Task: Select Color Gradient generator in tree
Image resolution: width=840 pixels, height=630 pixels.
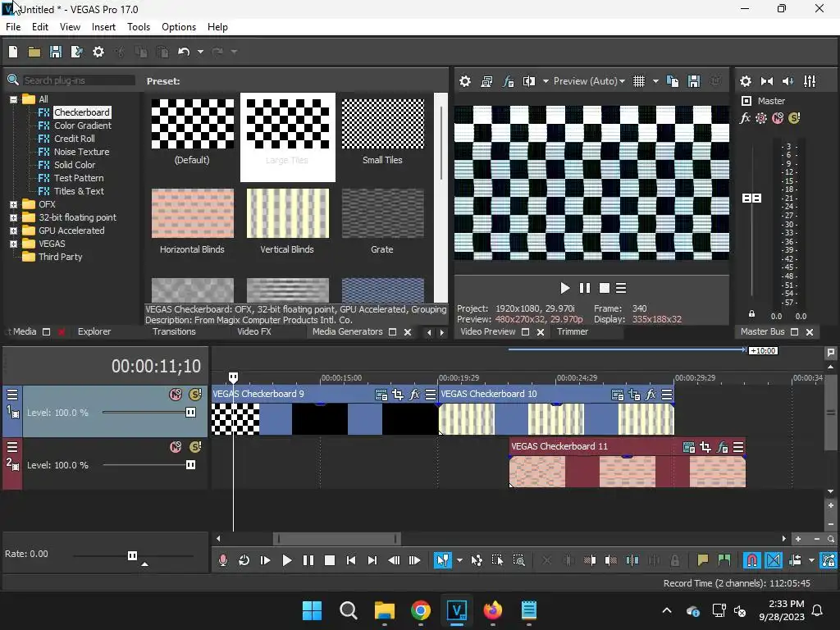Action: (x=83, y=126)
